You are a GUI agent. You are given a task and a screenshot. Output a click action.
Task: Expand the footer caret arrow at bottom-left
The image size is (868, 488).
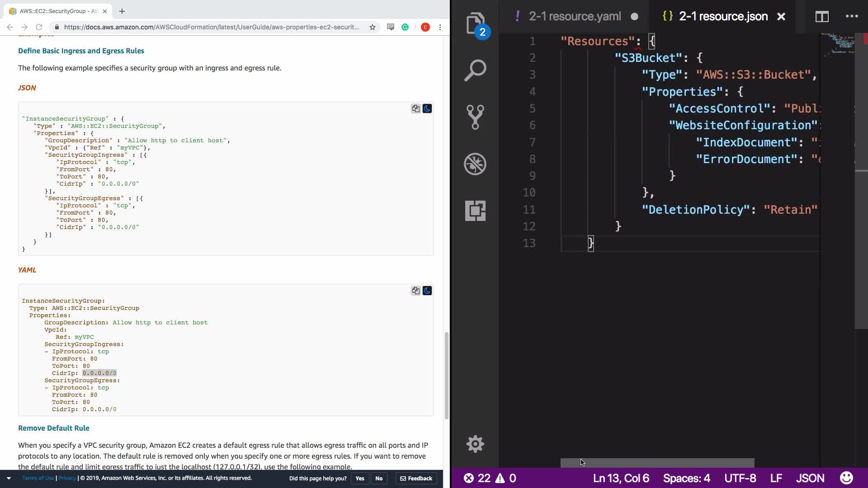pos(9,478)
